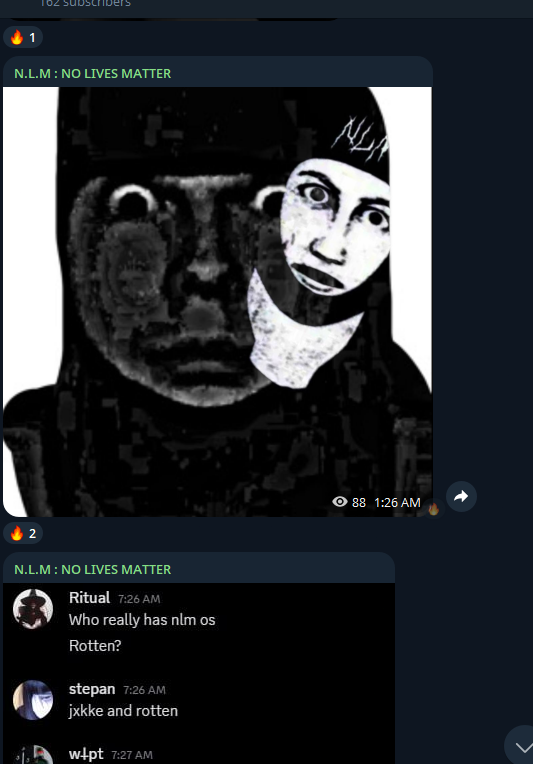
Task: Click the Ritual username
Action: point(90,598)
